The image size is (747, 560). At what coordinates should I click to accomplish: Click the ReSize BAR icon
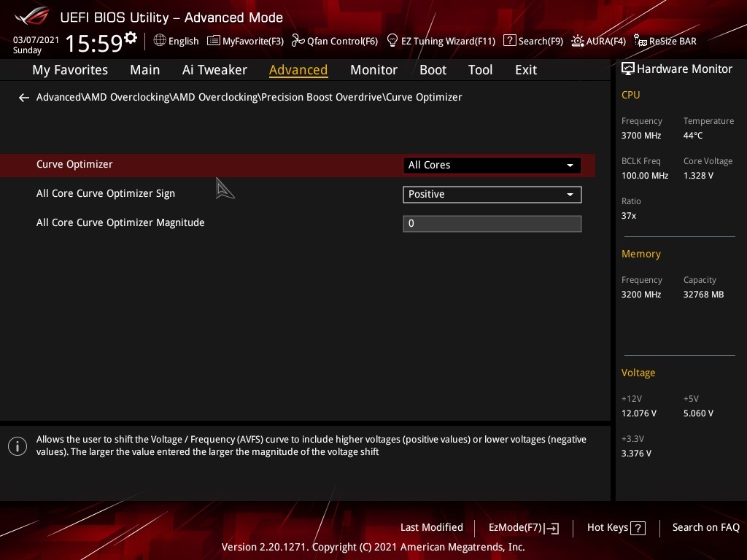(x=640, y=41)
